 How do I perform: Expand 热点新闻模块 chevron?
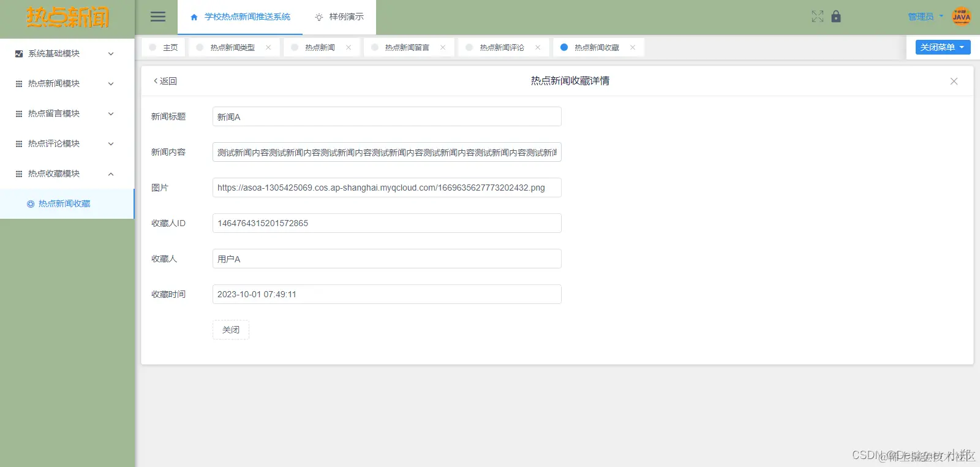tap(111, 84)
